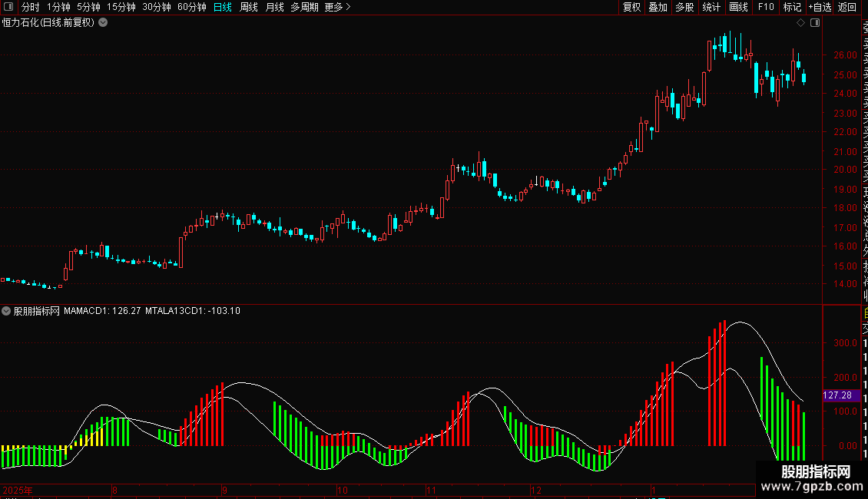The image size is (868, 499).
Task: Click the MTALA13CD1: -103.10 indicator value
Action: (x=193, y=311)
